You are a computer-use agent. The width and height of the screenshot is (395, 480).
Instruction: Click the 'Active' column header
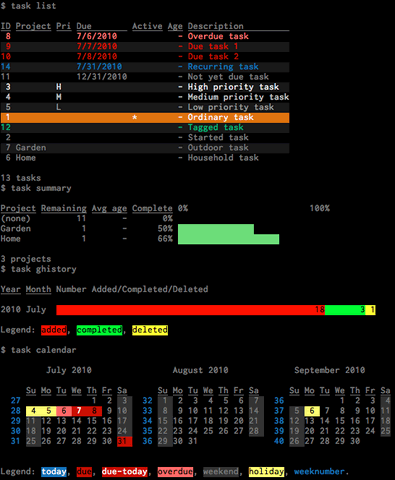147,26
